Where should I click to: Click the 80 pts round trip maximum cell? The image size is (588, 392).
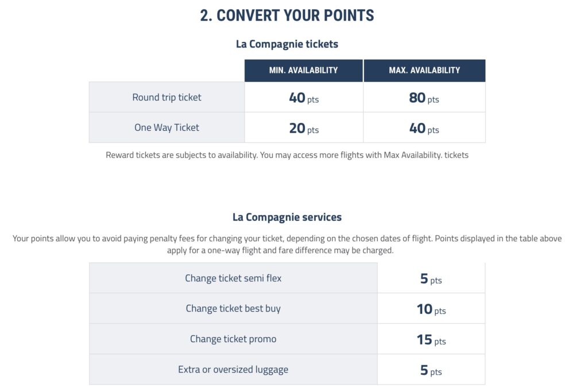tap(424, 98)
